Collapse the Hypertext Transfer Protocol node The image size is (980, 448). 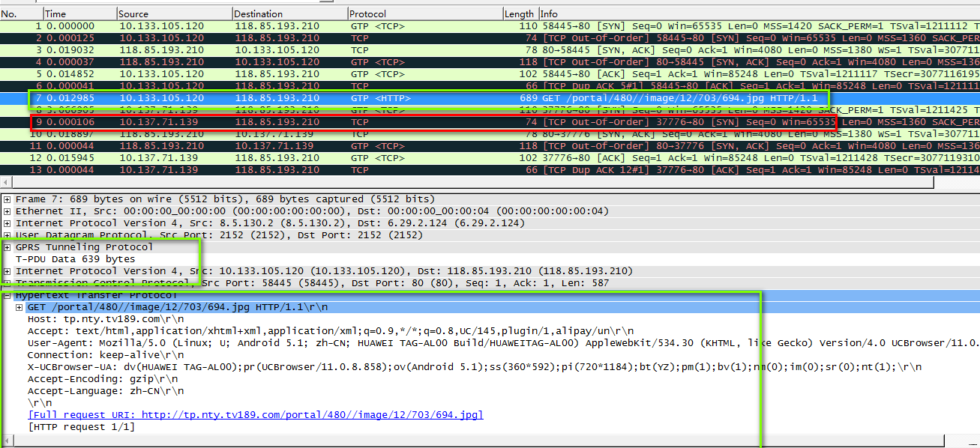coord(7,295)
